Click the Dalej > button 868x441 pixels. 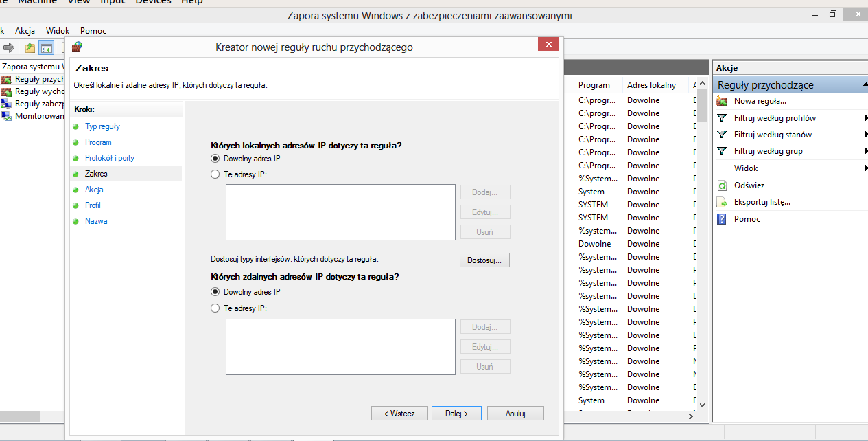[456, 414]
